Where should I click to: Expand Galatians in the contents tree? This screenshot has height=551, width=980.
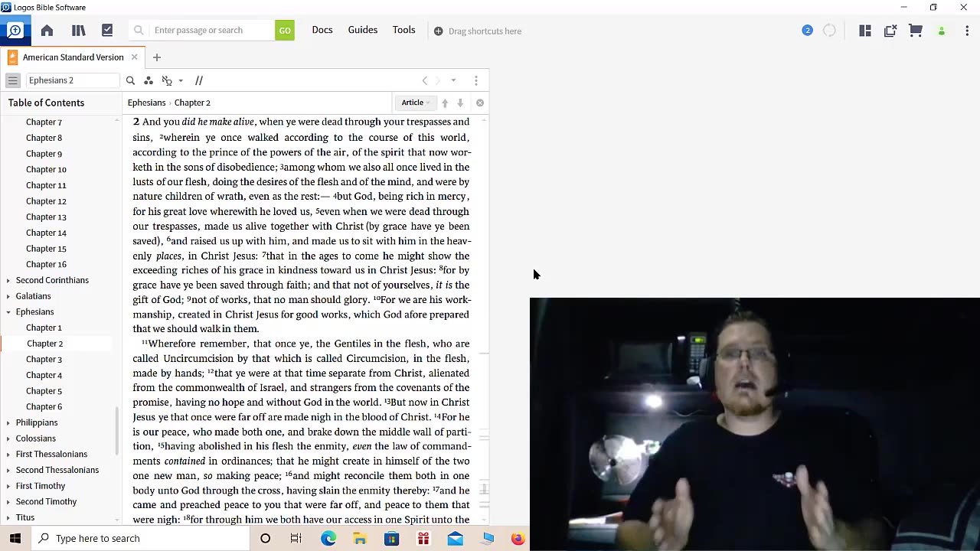[x=8, y=296]
